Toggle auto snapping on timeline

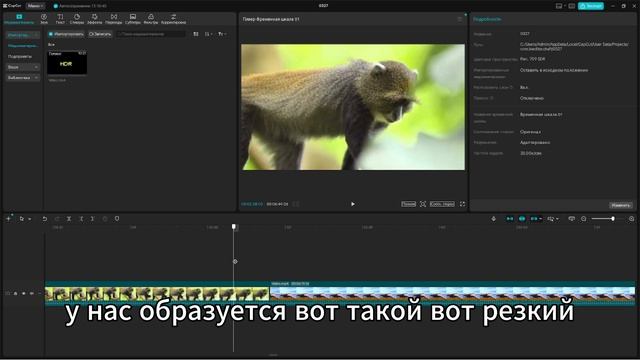pyautogui.click(x=522, y=219)
